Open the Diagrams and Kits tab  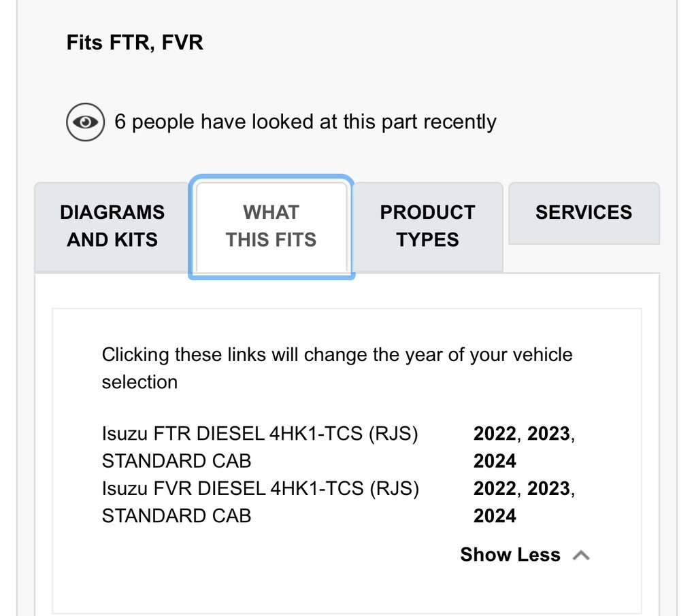112,226
